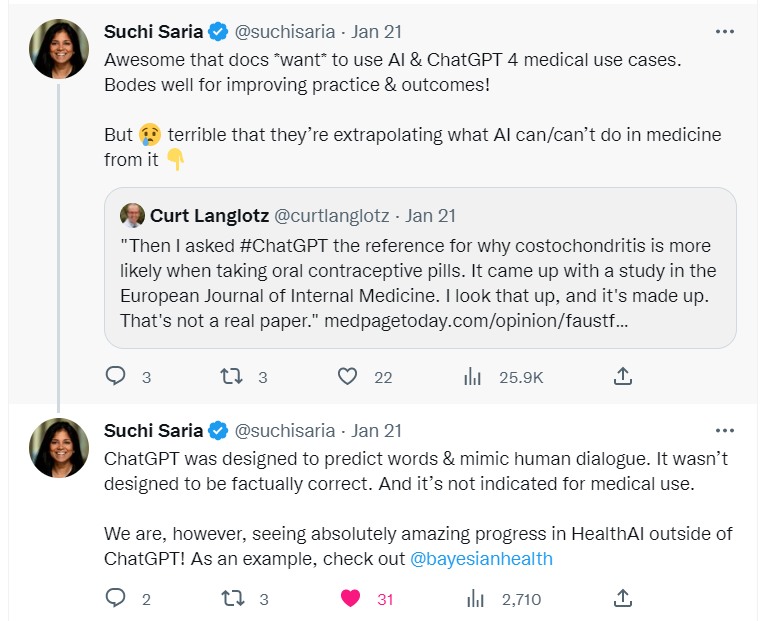Like the first tweet with 22 likes
Screen dimensions: 766x621
coord(347,377)
